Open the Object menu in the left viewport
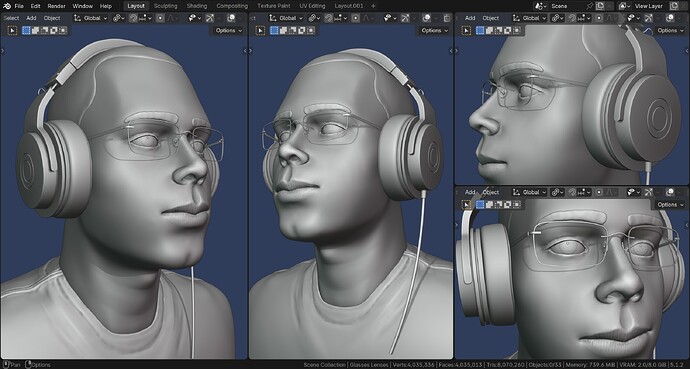The image size is (690, 369). point(52,18)
